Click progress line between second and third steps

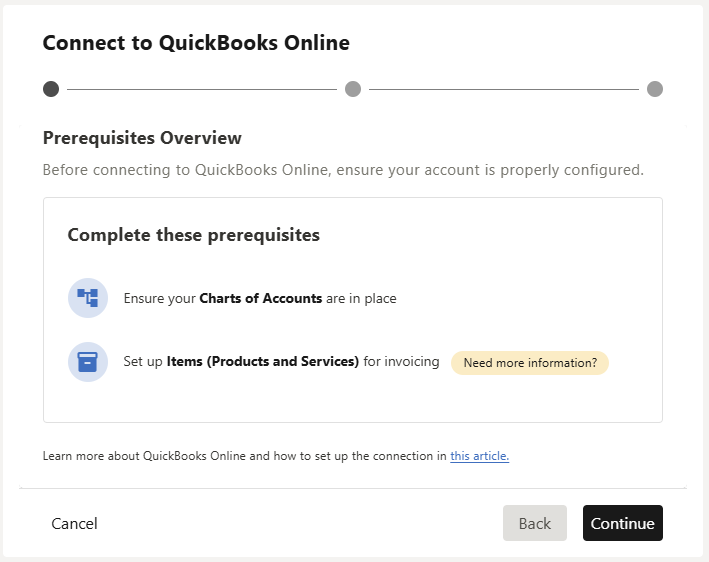tap(503, 89)
